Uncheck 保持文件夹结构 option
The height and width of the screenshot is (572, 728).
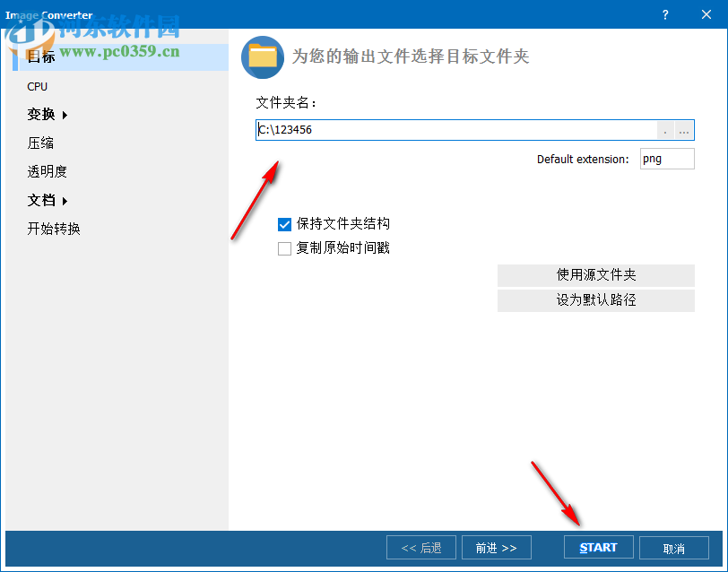284,224
